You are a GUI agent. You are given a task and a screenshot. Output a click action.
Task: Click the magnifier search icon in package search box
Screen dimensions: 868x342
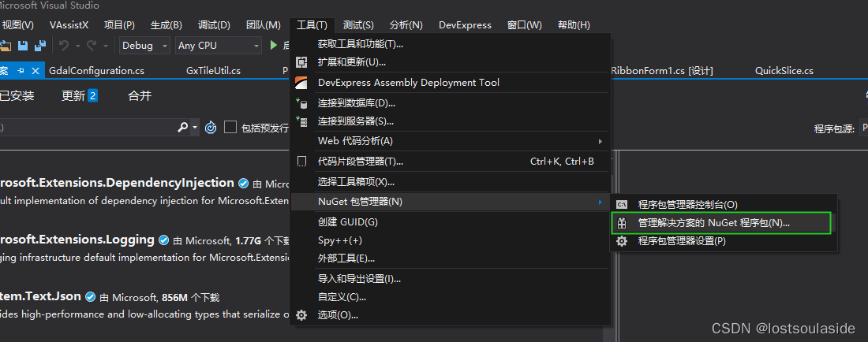click(183, 127)
